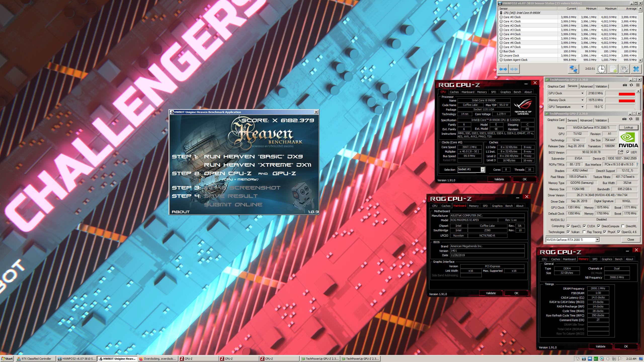Screen dimensions: 644x362
Task: Reset HWiNFO clock timer icon
Action: click(601, 69)
